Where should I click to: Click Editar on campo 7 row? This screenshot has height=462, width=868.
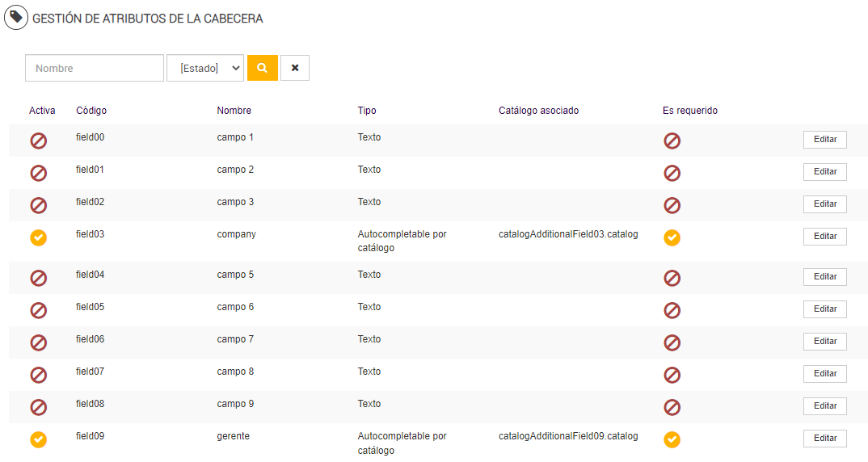point(824,342)
